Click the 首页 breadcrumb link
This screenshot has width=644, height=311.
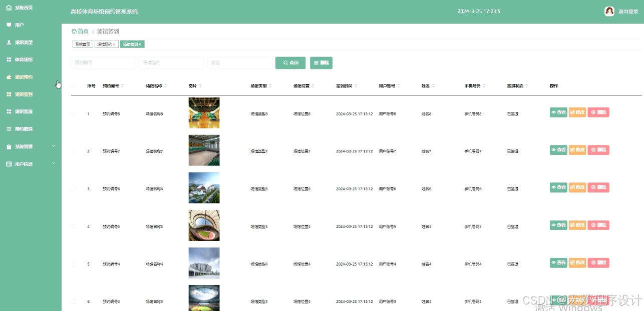pyautogui.click(x=80, y=31)
